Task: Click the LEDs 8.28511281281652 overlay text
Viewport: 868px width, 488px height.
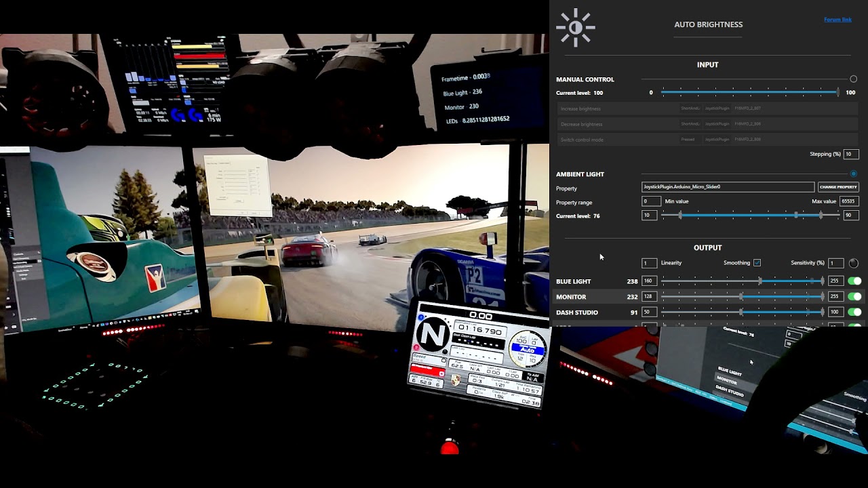Action: [477, 120]
